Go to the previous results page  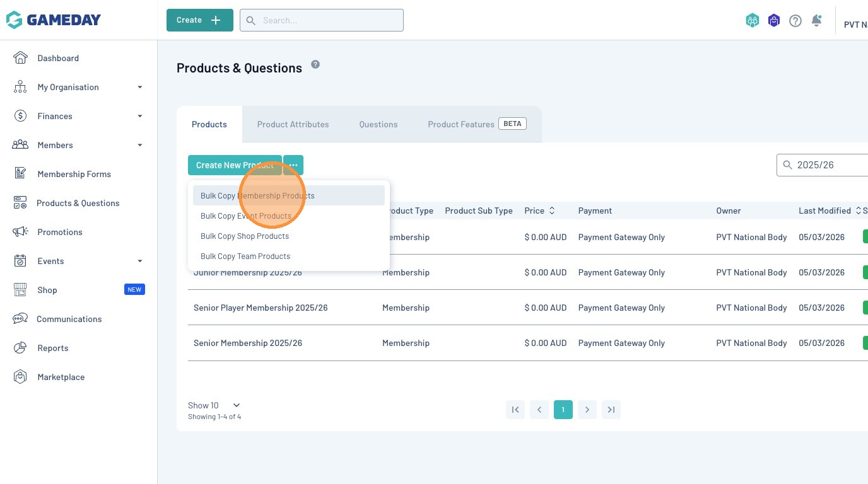tap(539, 410)
